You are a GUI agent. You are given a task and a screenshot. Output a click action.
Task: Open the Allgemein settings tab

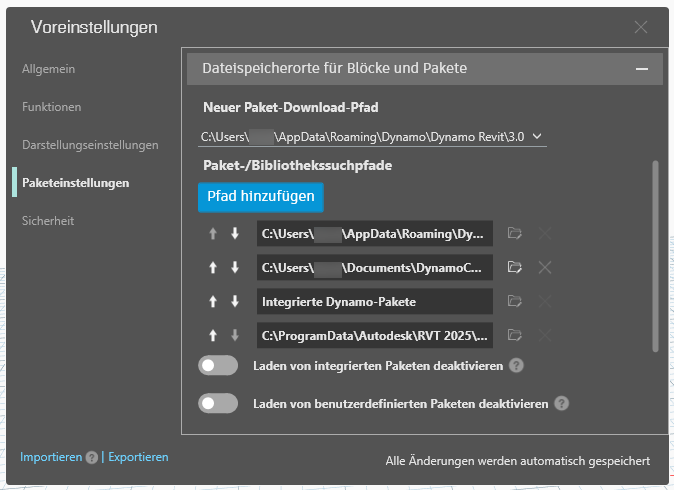click(x=49, y=69)
